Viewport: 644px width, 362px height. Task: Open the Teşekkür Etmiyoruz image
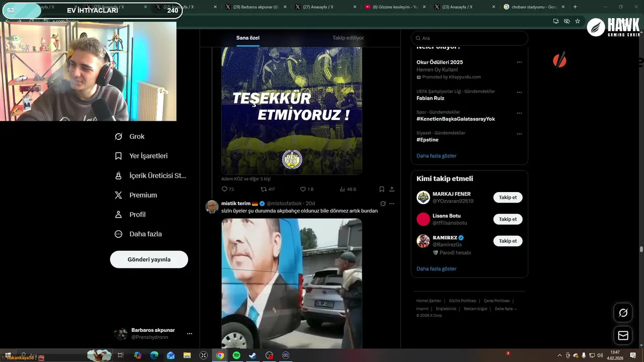292,111
